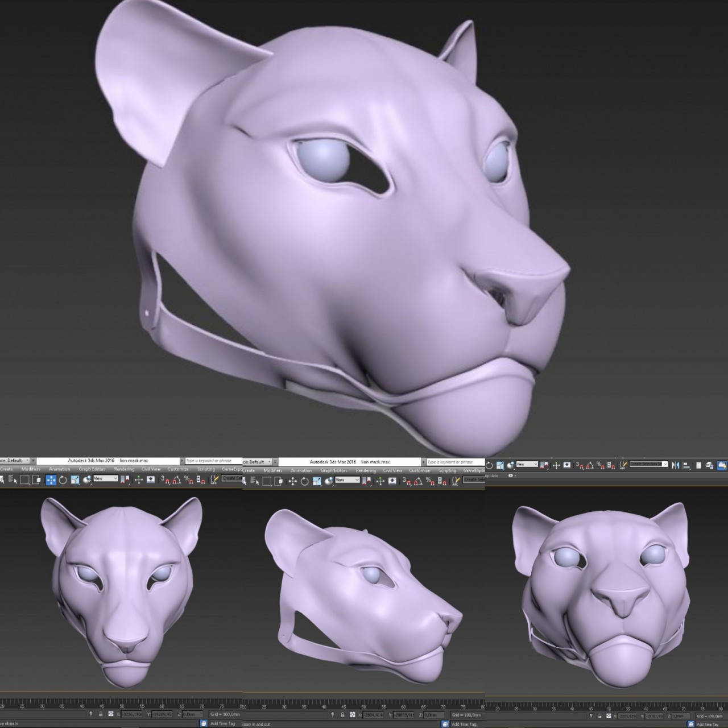Open the Modifiers menu in left window

coord(31,469)
